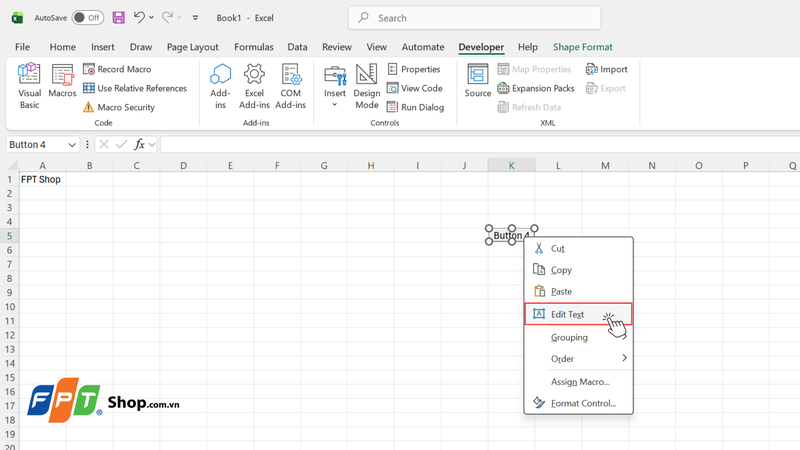
Task: Open Macro Security settings
Action: [119, 107]
